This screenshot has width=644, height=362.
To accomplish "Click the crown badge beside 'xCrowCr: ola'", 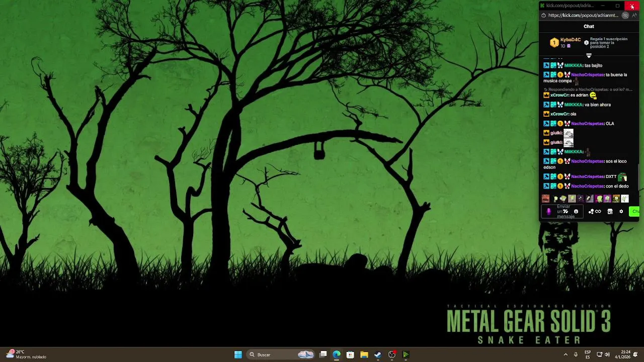I will [546, 114].
